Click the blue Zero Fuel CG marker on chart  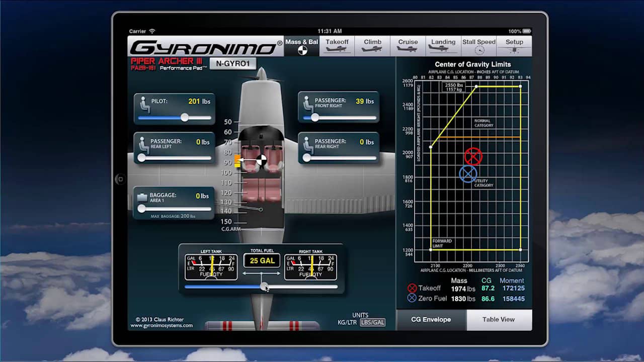click(468, 173)
